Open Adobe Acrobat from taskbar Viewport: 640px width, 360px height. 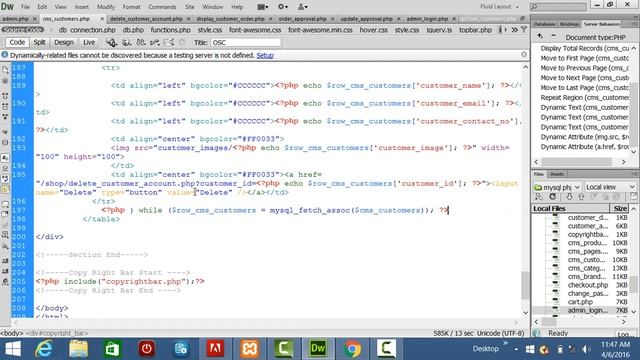point(215,349)
